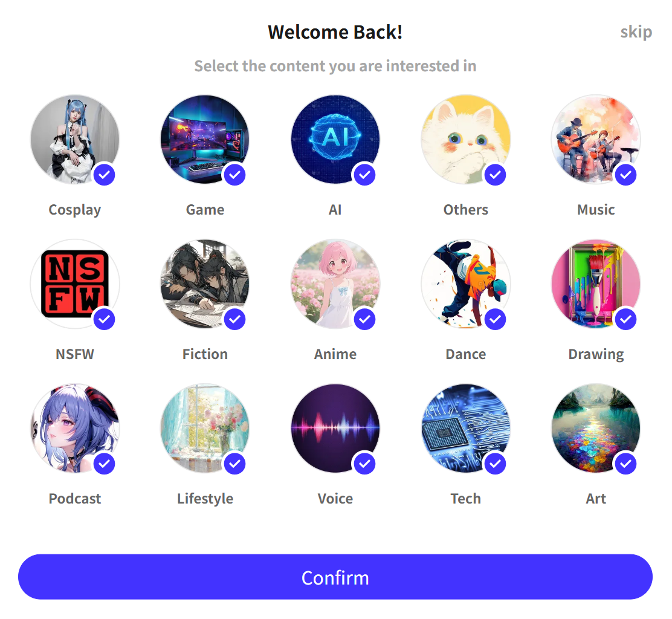Pick the Voice waveform icon
Image resolution: width=672 pixels, height=619 pixels.
coord(335,428)
